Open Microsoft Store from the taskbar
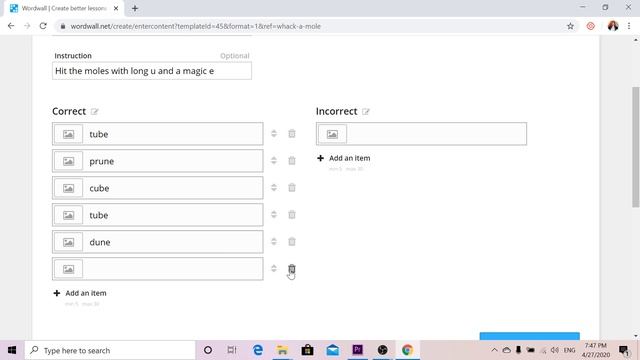This screenshot has height=360, width=640. click(307, 350)
